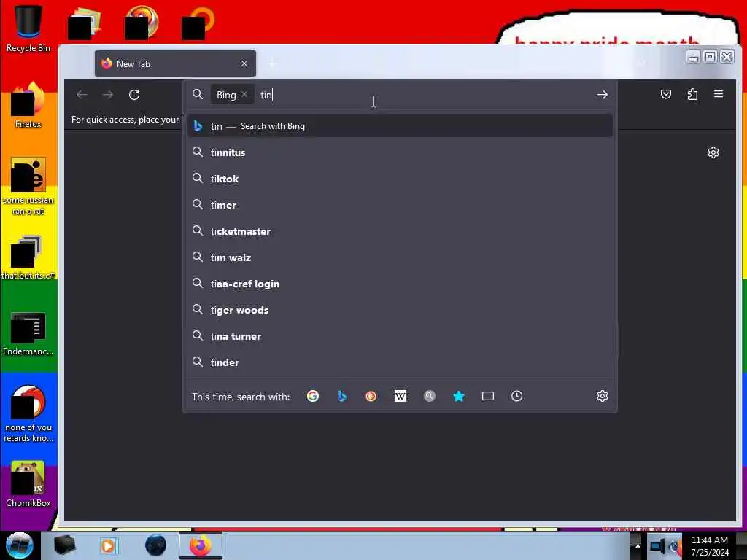Screen dimensions: 747x560
Task: Choose the 'tinnitus' suggestion
Action: tap(400, 152)
